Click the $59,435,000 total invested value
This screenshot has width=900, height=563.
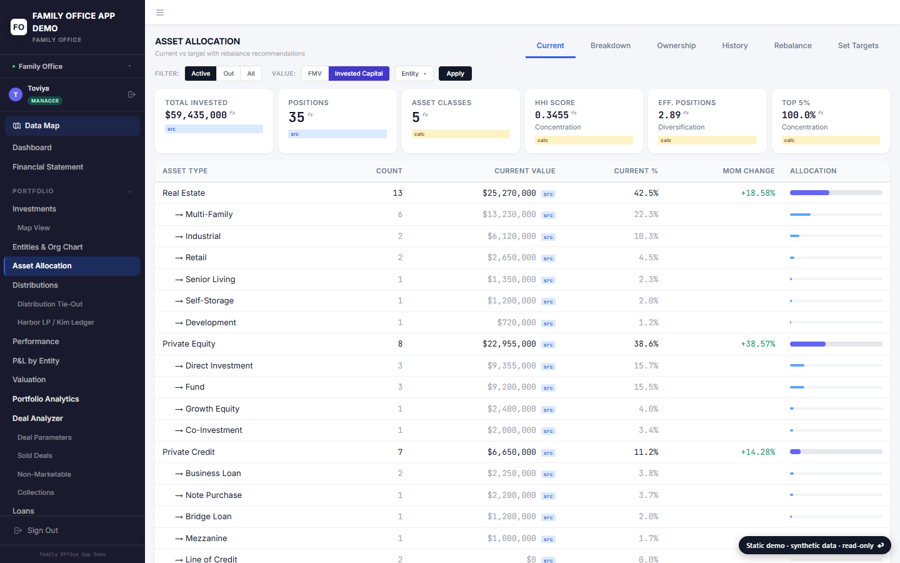[196, 115]
